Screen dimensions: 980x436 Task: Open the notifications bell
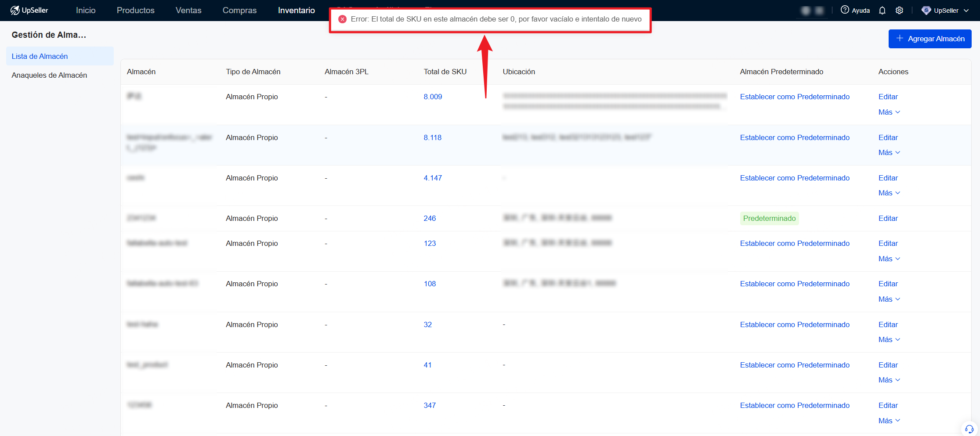pos(882,11)
